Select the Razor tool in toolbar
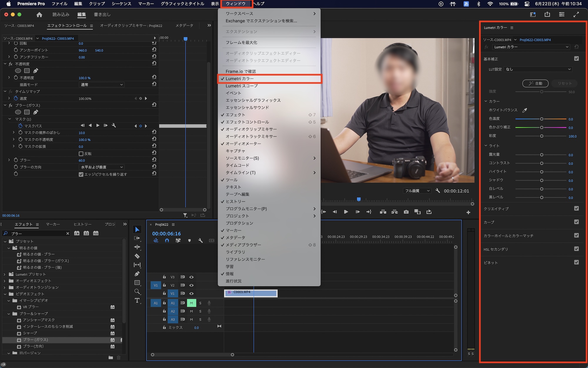 137,256
